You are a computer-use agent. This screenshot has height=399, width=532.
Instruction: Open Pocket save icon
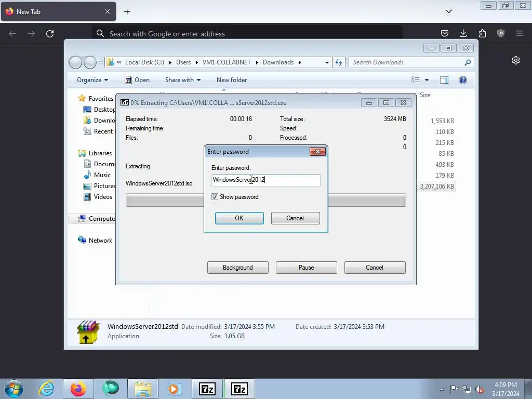[x=445, y=33]
